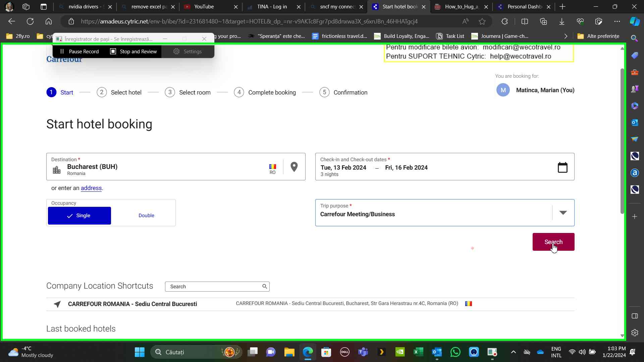Open browser Extensions puzzle icon
The image size is (644, 362).
tap(505, 21)
